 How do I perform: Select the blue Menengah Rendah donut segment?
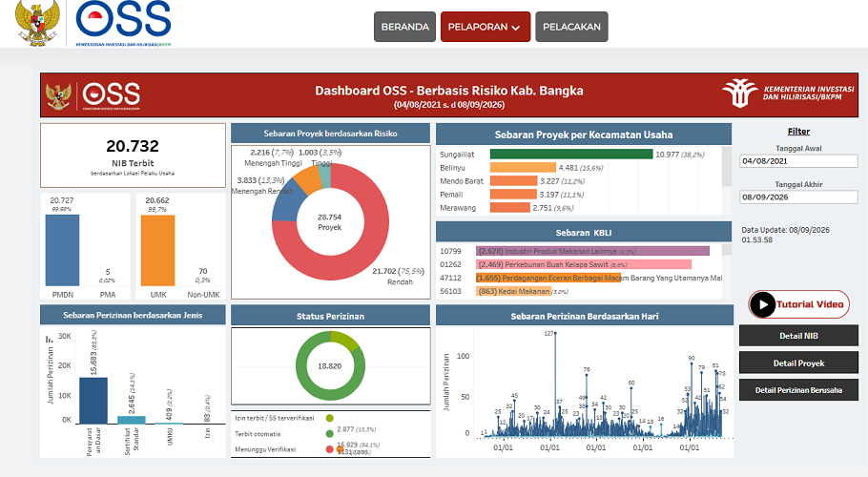(x=287, y=202)
